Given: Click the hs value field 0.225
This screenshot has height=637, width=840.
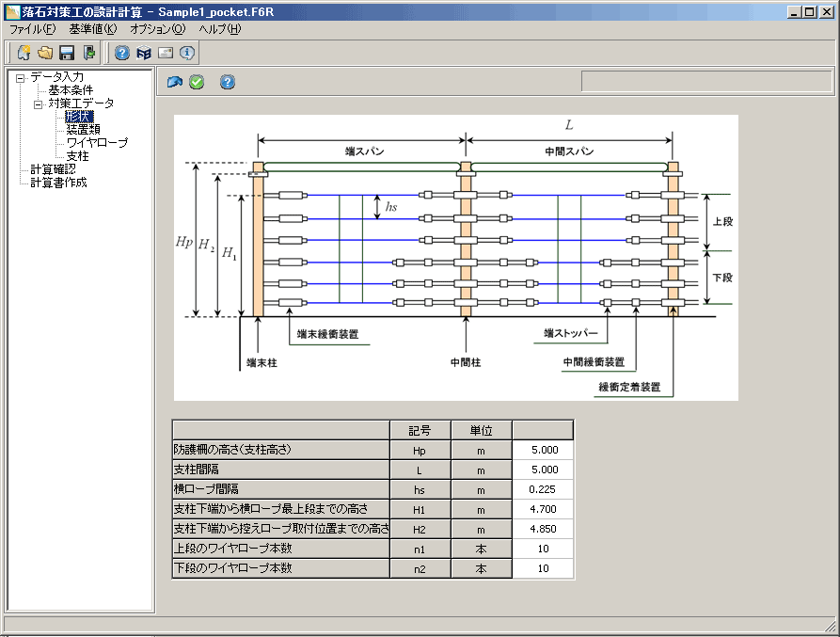Looking at the screenshot, I should click(x=543, y=489).
